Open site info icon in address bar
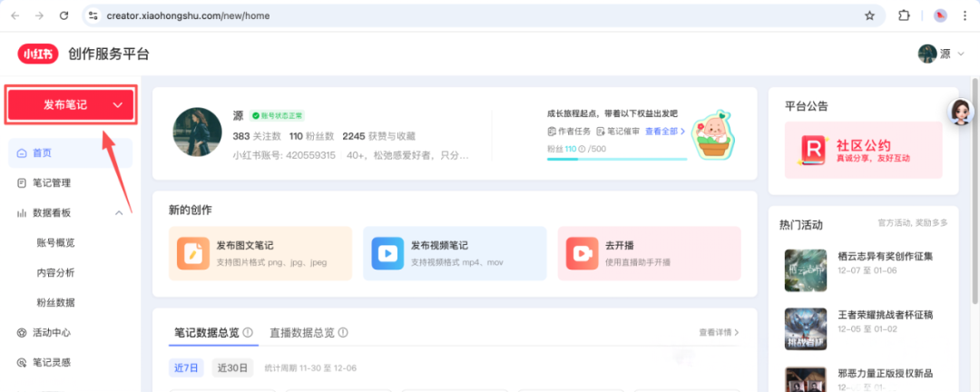The image size is (980, 392). coord(93,15)
